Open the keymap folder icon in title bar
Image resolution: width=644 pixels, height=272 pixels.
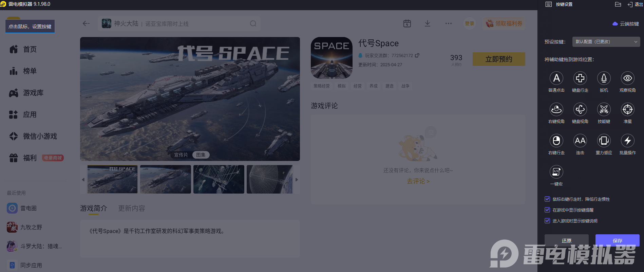pos(618,4)
